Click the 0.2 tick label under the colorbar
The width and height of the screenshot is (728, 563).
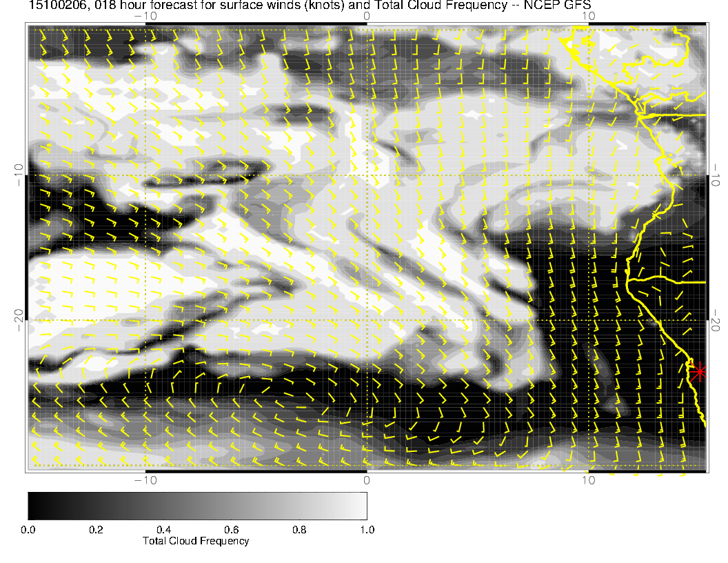pos(96,530)
